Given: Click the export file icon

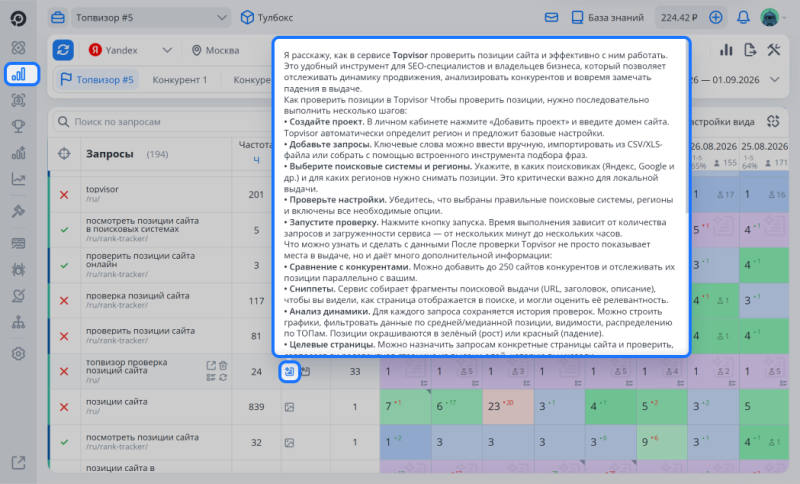Looking at the screenshot, I should click(x=749, y=50).
